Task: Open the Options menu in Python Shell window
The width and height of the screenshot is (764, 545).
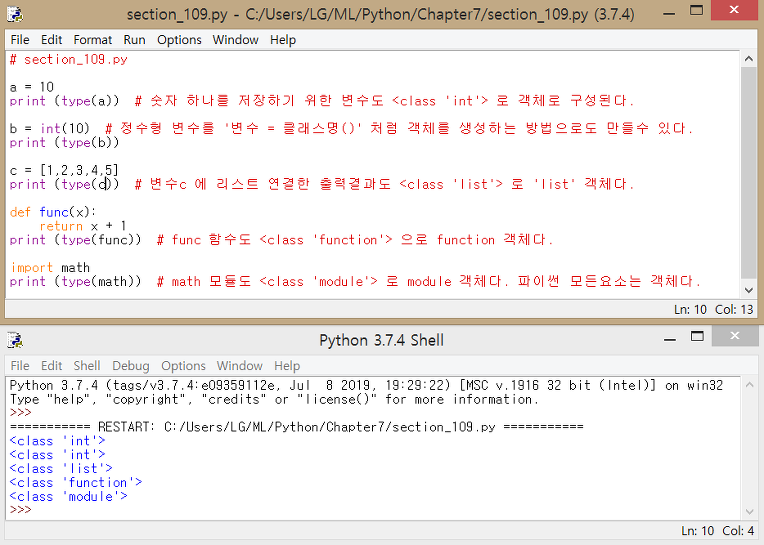Action: tap(183, 366)
